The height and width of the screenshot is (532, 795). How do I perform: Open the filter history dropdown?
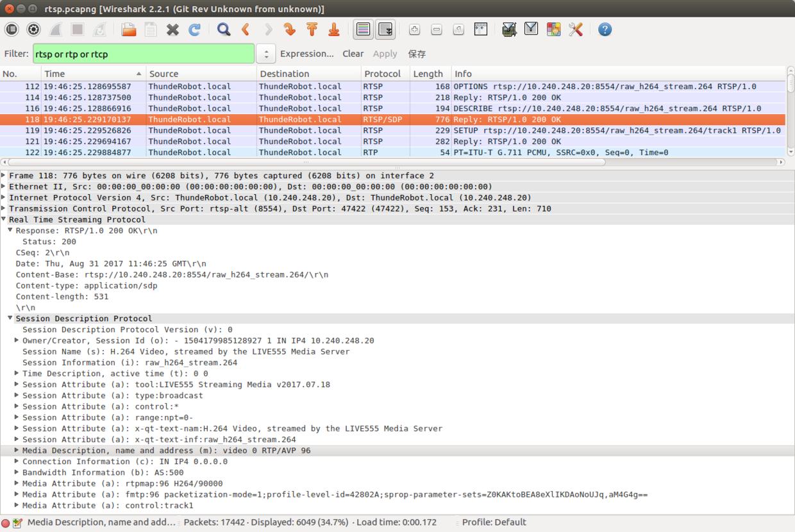pyautogui.click(x=265, y=54)
